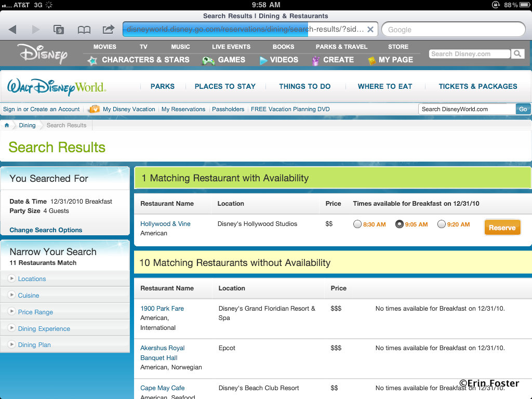Tap the Google search field
The height and width of the screenshot is (399, 532).
tap(453, 30)
